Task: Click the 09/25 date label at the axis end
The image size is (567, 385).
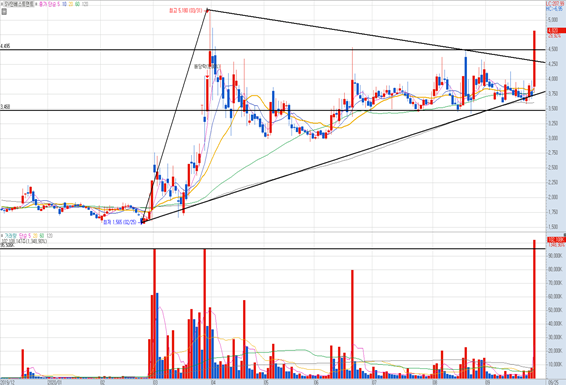Action: 553,382
